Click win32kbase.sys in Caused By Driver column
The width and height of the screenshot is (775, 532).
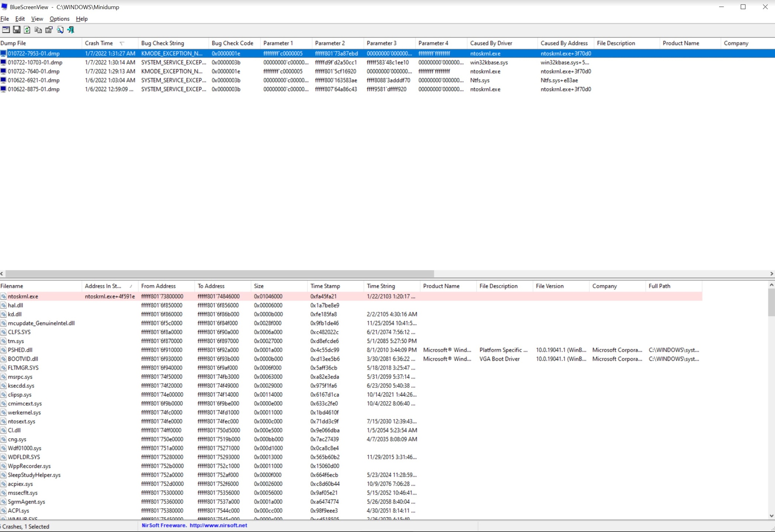pos(489,62)
